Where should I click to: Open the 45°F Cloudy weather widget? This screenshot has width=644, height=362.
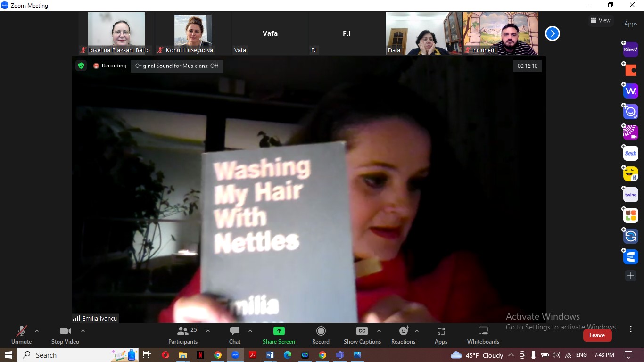(477, 355)
